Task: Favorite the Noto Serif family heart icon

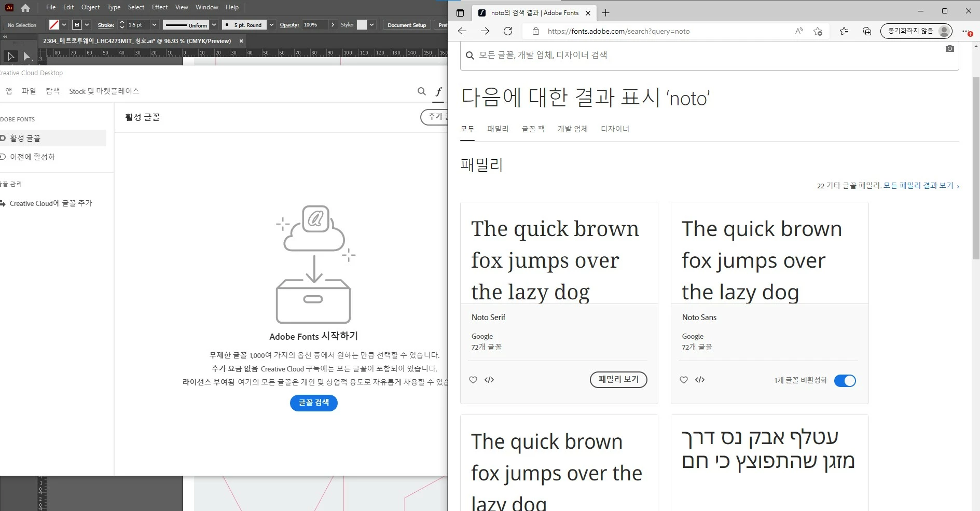Action: [x=473, y=380]
